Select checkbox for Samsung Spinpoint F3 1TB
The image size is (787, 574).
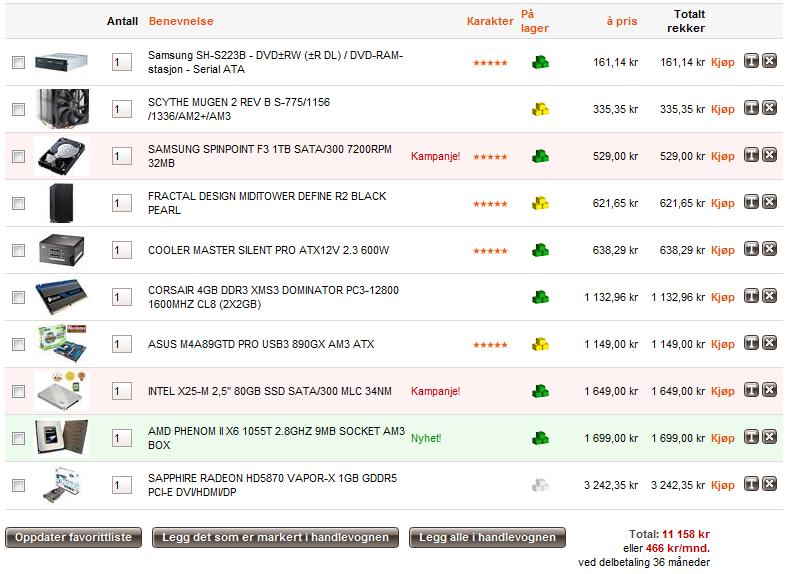click(x=19, y=156)
